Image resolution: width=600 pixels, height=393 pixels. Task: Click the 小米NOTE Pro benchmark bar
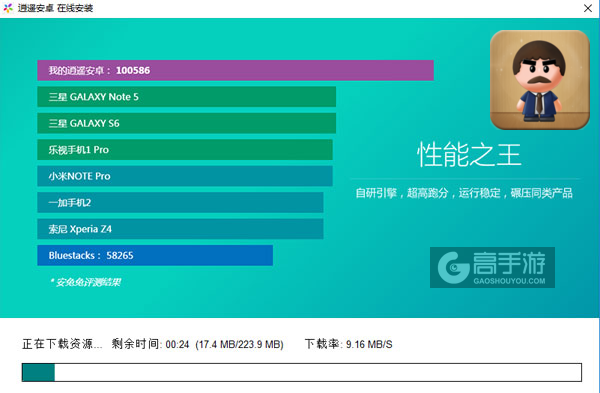point(185,176)
